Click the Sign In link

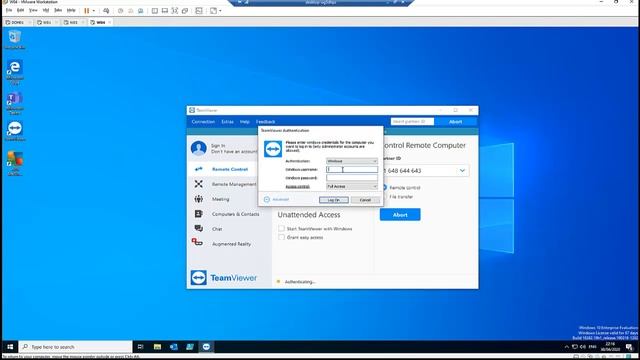[x=218, y=146]
